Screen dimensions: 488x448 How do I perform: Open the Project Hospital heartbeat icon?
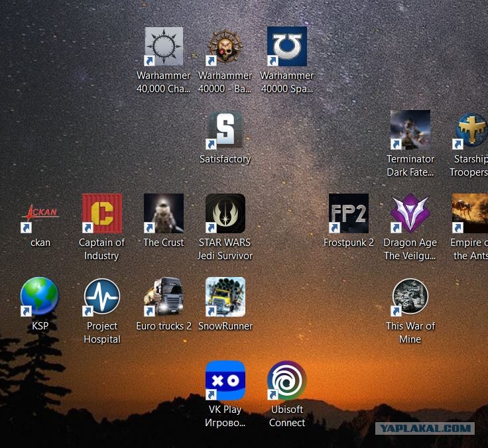pos(102,297)
